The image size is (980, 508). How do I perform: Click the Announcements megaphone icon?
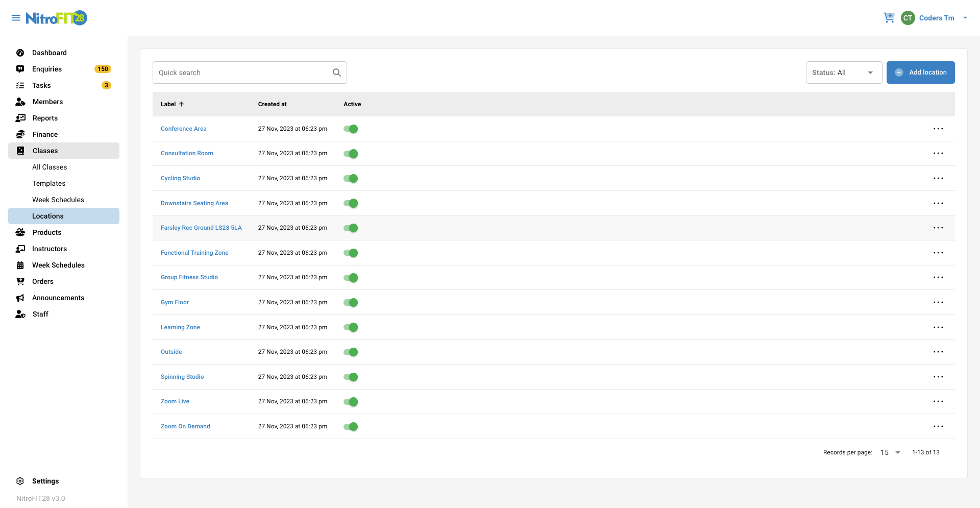[20, 298]
